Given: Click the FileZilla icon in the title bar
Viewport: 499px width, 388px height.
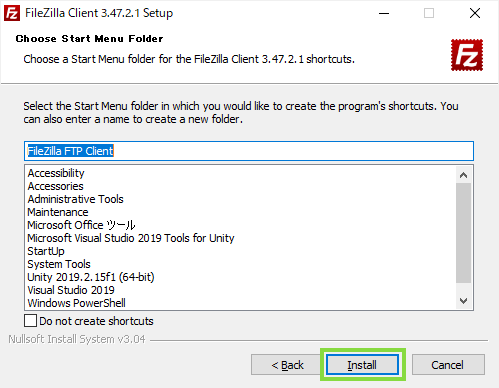Looking at the screenshot, I should point(12,13).
